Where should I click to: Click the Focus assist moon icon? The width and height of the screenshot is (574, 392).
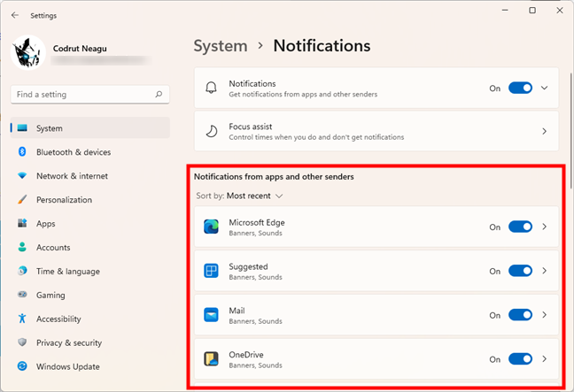pos(211,131)
